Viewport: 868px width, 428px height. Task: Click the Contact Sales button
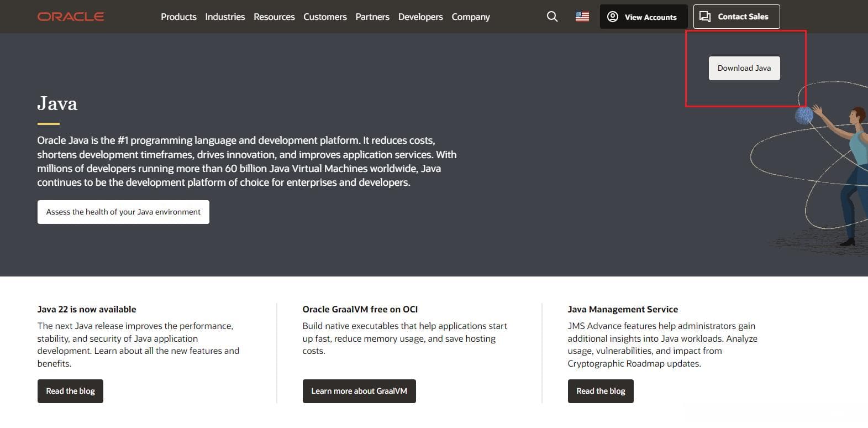pyautogui.click(x=737, y=17)
